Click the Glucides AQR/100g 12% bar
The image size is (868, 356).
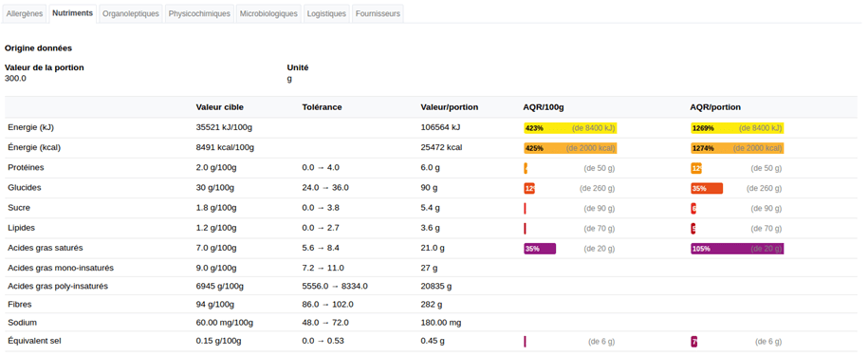pos(529,188)
